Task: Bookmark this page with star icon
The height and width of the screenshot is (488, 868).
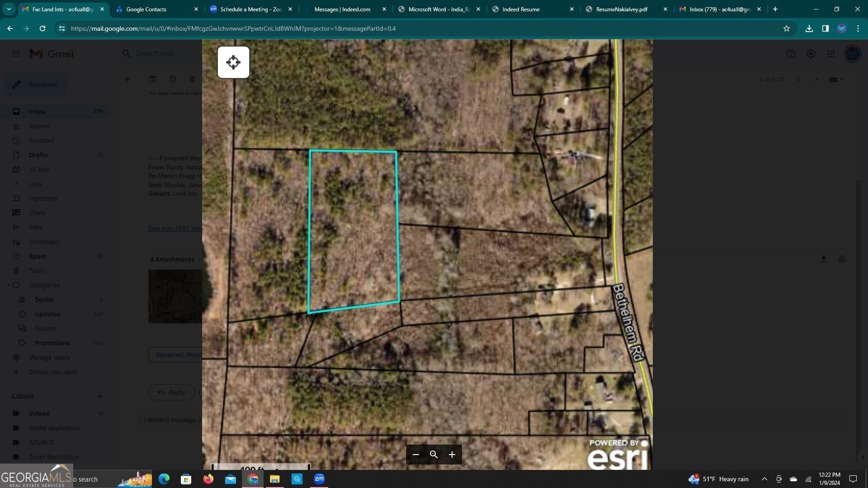Action: click(787, 28)
